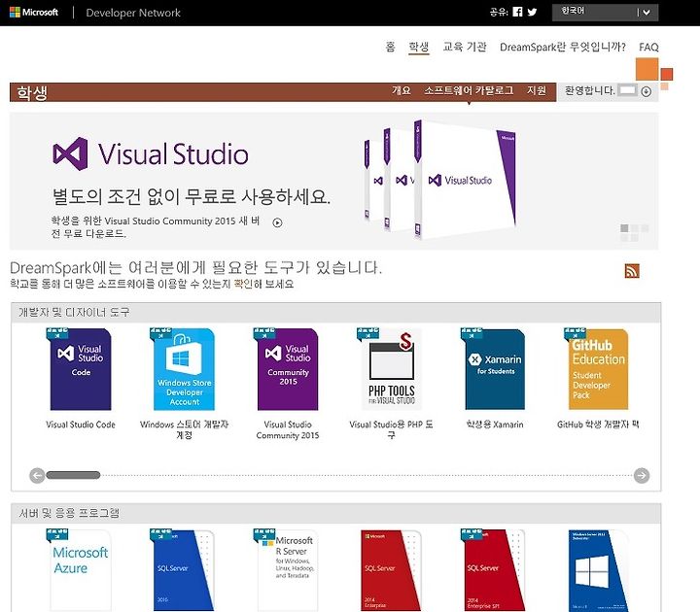Click the Visual Studio box image in banner

tap(440, 180)
